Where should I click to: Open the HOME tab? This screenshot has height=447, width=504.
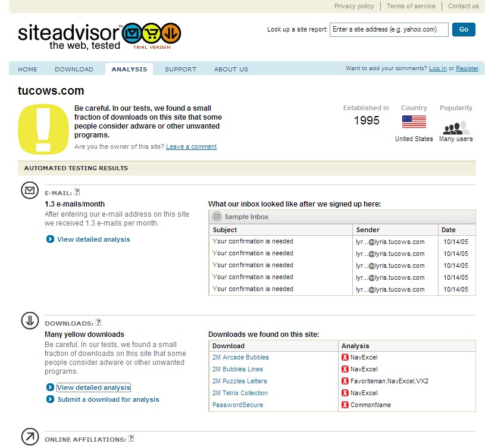(x=27, y=70)
